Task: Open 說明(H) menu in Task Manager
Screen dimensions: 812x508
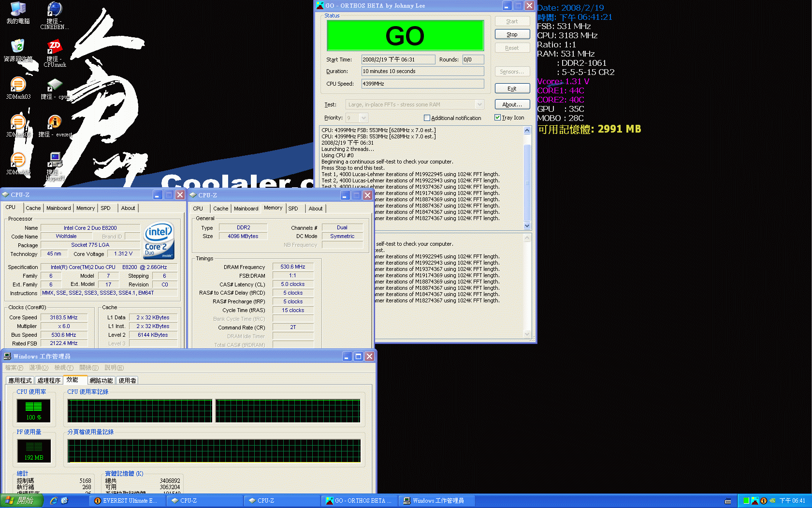Action: [114, 368]
